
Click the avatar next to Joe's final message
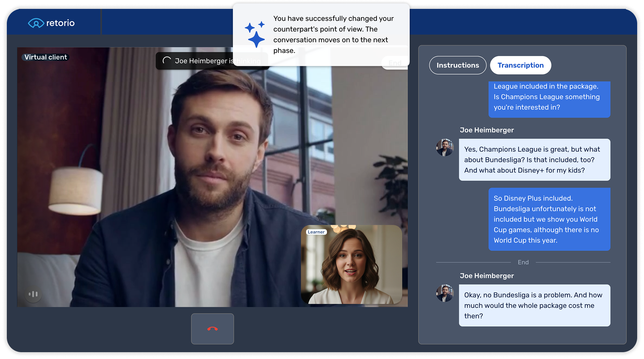[444, 293]
